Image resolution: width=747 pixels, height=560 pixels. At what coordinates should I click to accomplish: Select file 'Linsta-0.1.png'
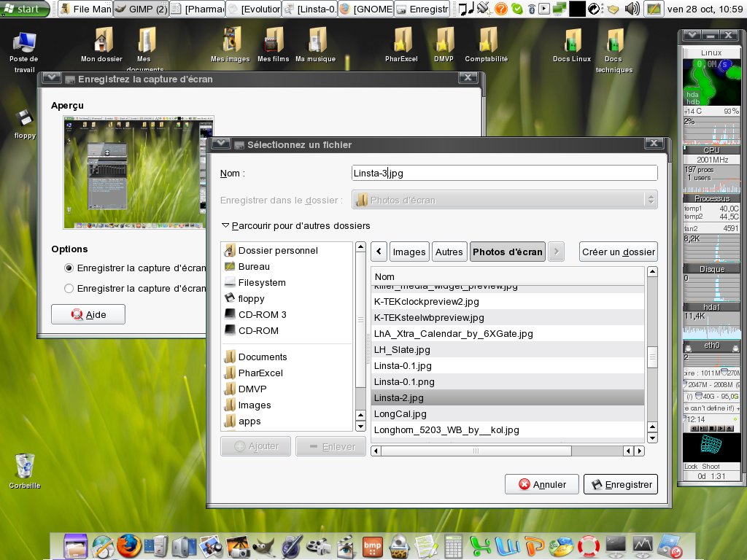pyautogui.click(x=508, y=382)
